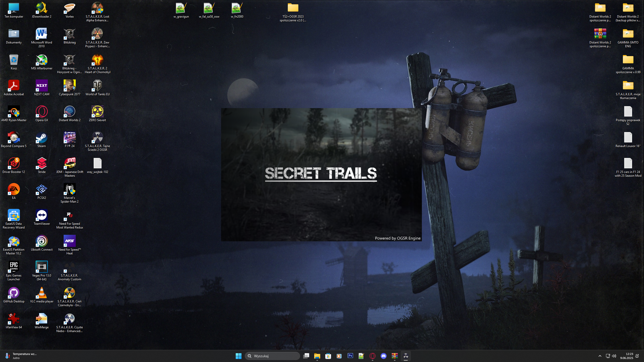Open the volume control in system tray
644x362 pixels.
point(614,356)
